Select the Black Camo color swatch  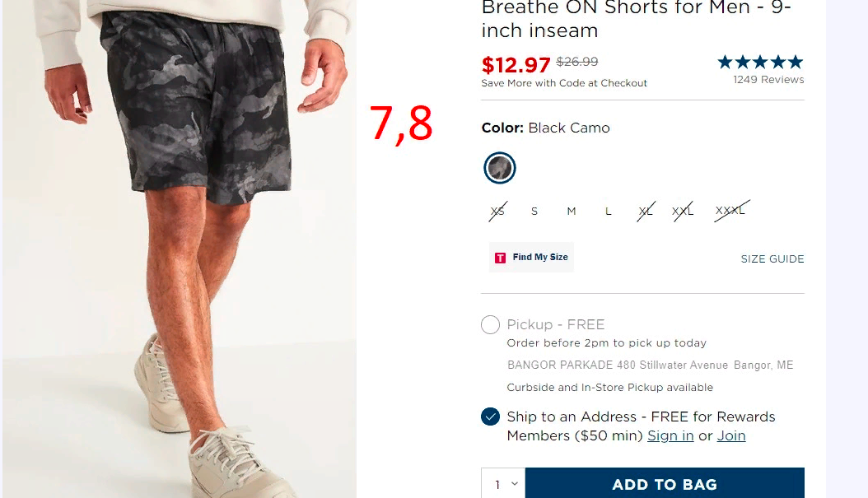pos(499,168)
